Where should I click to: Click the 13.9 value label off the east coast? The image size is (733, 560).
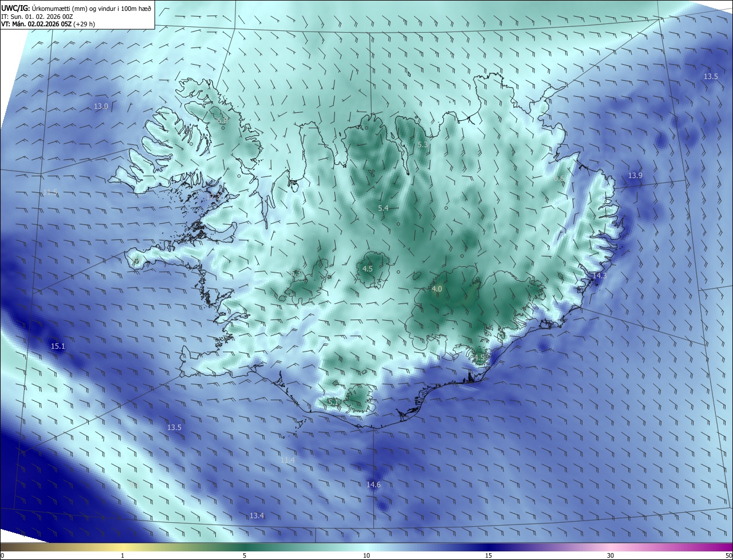tap(635, 175)
